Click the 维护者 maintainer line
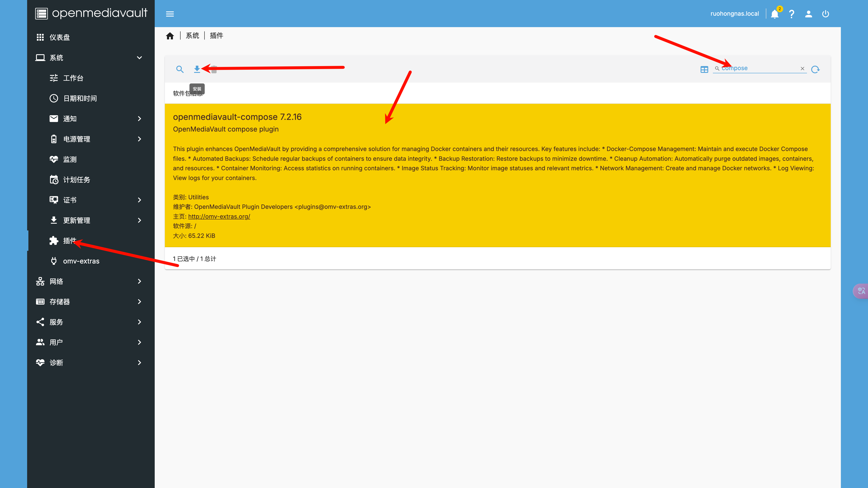Image resolution: width=868 pixels, height=488 pixels. click(272, 207)
